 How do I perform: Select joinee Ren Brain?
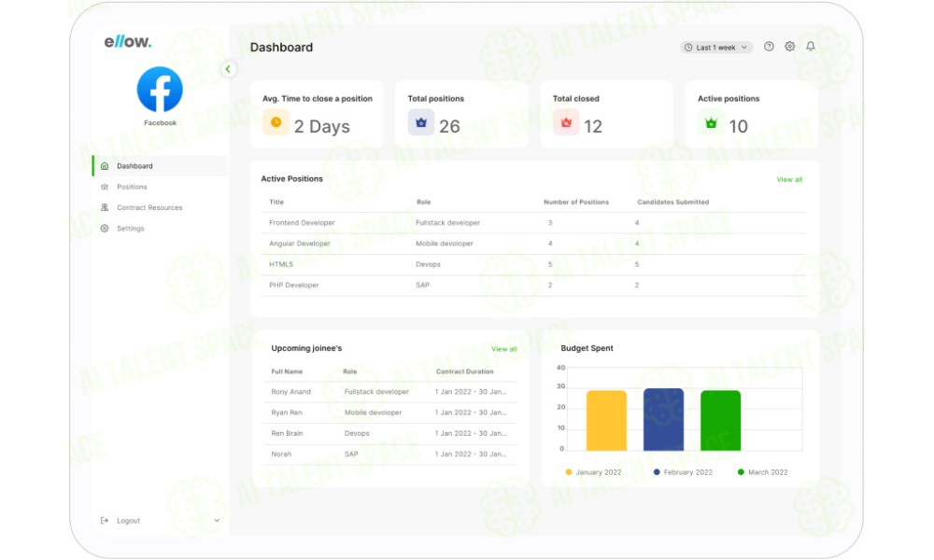390,434
